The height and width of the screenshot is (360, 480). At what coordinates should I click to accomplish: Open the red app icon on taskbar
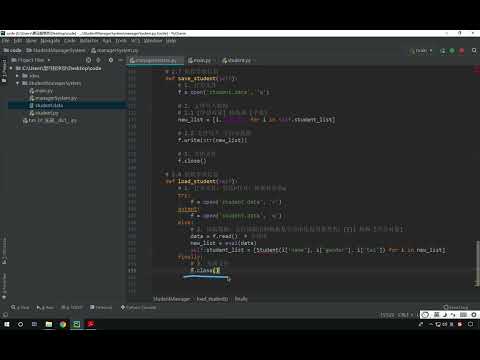91,324
